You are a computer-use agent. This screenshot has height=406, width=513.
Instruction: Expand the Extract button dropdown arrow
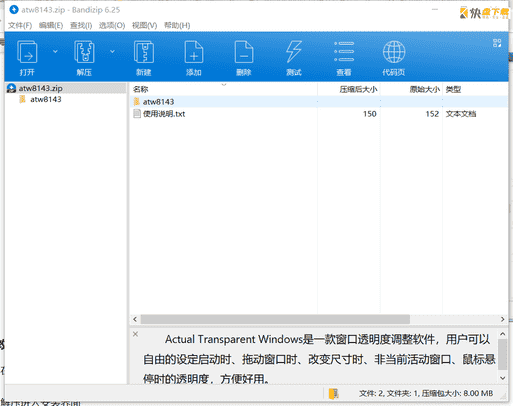(x=112, y=51)
